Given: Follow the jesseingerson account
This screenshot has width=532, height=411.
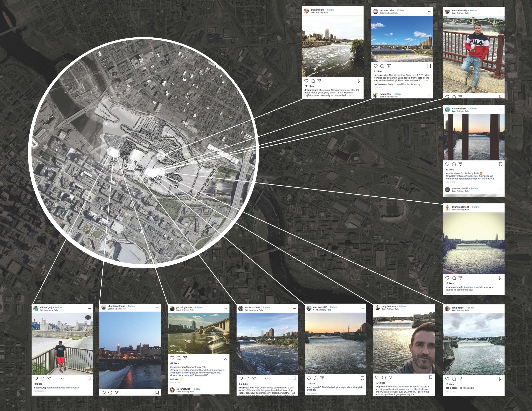Looking at the screenshot, I should [x=198, y=307].
